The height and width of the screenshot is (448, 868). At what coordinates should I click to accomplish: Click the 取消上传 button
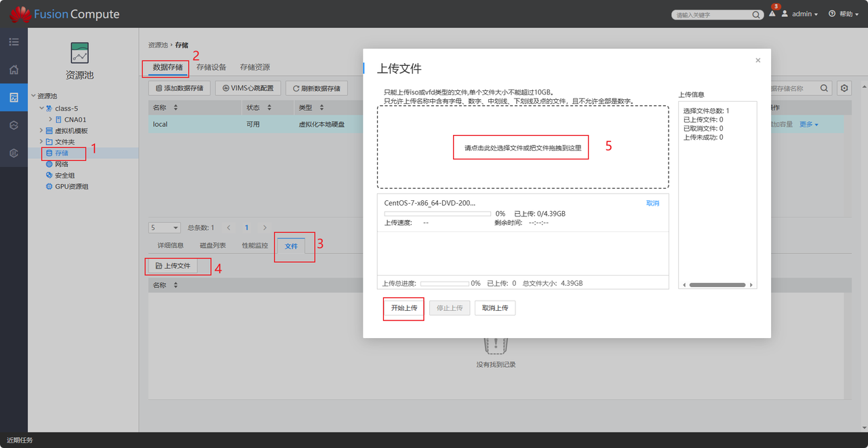[x=495, y=308]
